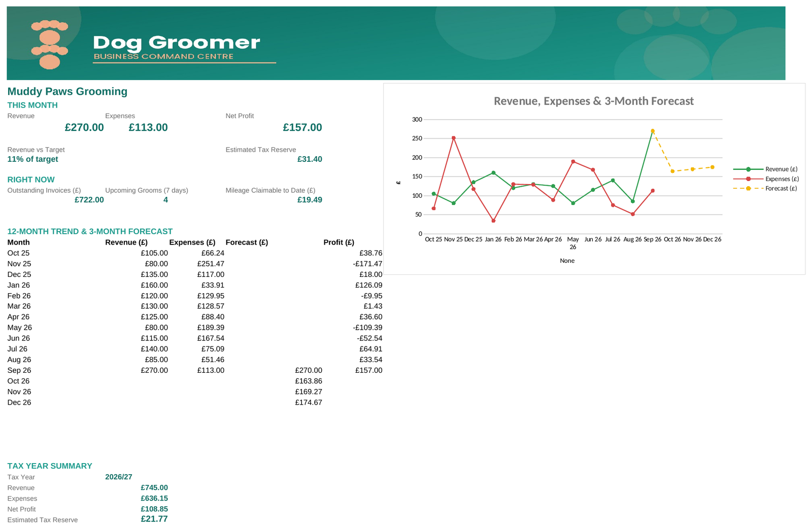Screen dimensions: 812x529
Task: Select tax year reserve £21.77
Action: pyautogui.click(x=154, y=519)
